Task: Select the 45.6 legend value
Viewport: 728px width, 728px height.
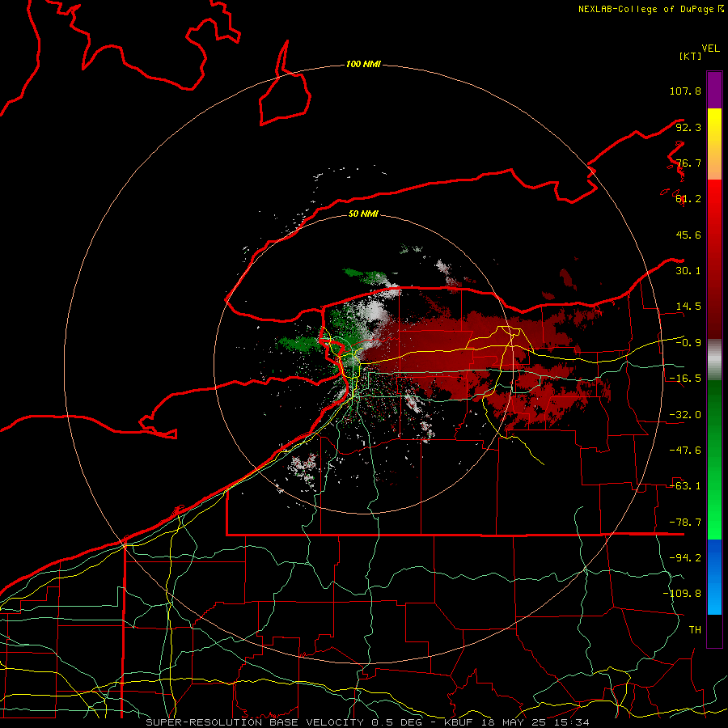Action: point(688,235)
